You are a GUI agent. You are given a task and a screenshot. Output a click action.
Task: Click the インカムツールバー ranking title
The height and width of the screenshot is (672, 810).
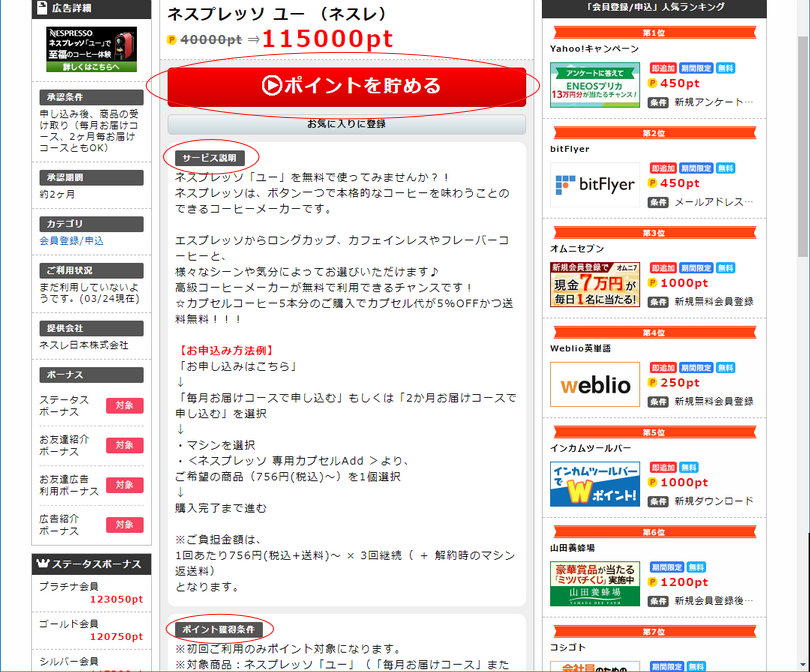[590, 448]
